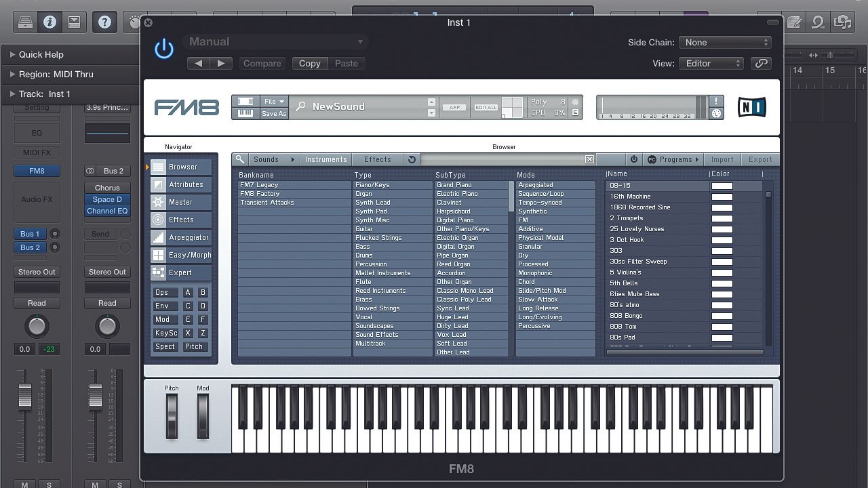Open the Effects page in Navigator

pyautogui.click(x=181, y=220)
